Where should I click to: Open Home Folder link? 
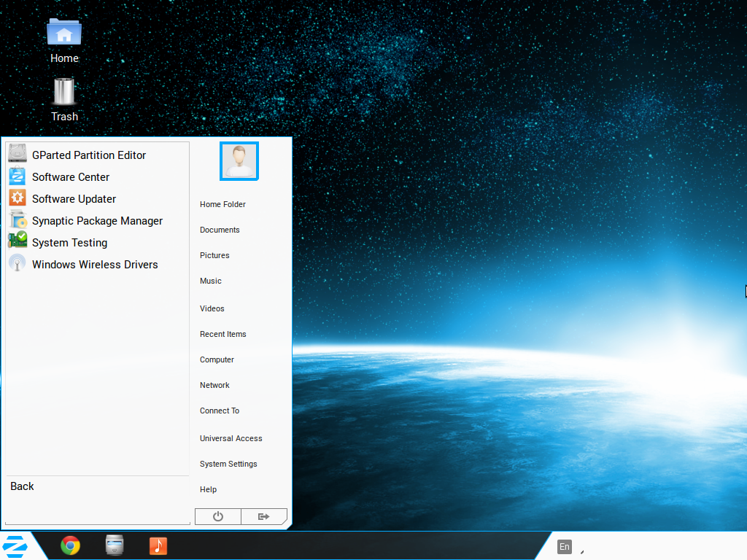tap(222, 204)
